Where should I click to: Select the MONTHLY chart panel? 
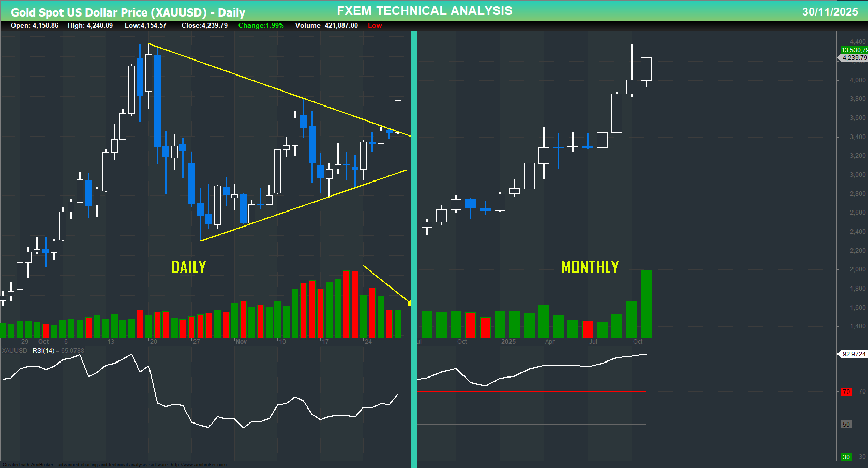pos(590,267)
